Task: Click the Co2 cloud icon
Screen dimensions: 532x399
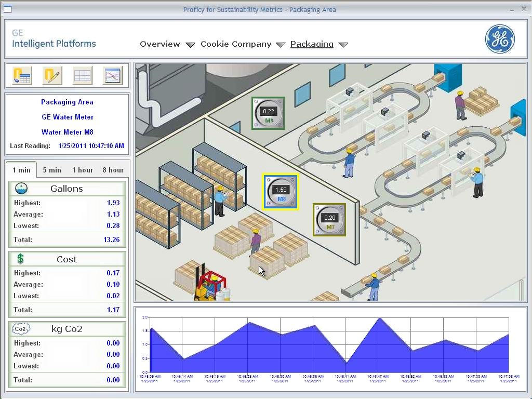Action: point(21,329)
